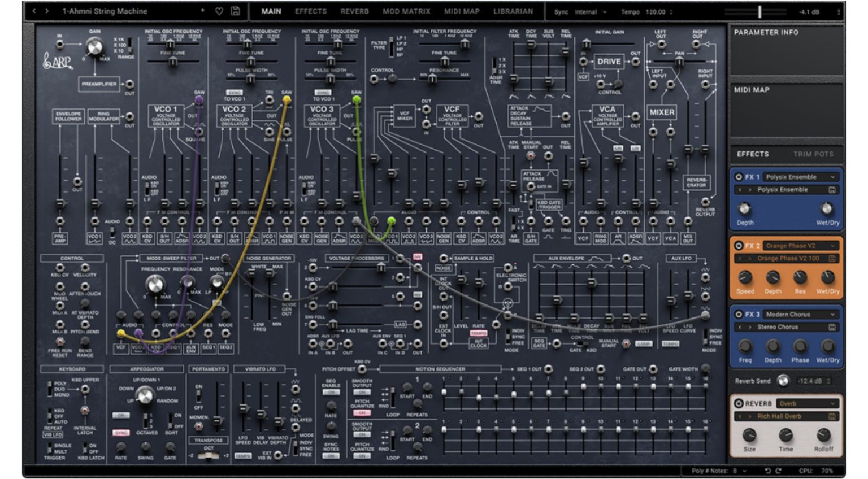Click the save preset disk icon in the toolbar
The height and width of the screenshot is (479, 868).
(236, 11)
